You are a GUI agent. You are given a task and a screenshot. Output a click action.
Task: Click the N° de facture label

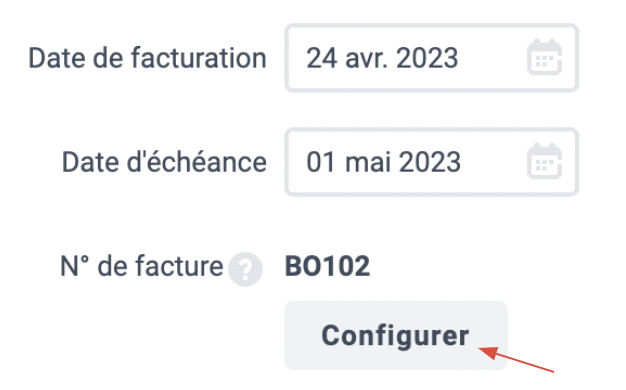tap(141, 266)
